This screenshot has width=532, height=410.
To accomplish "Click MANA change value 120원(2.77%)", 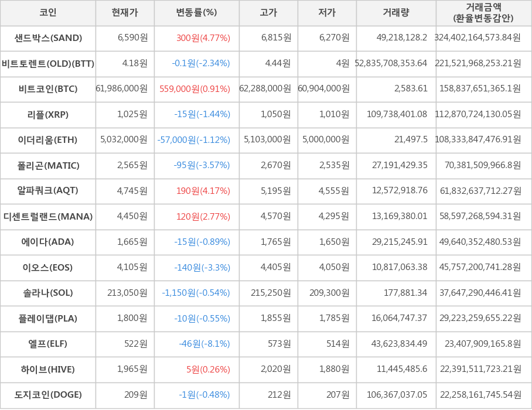I will tap(203, 216).
